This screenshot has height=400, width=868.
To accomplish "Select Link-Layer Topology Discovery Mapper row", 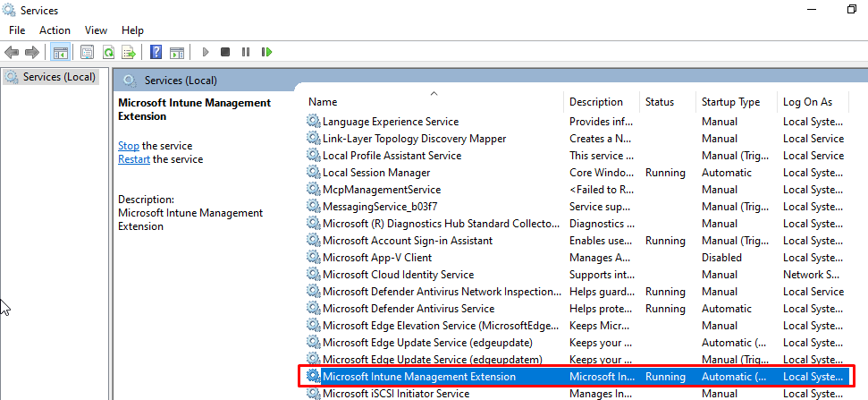I will point(577,139).
